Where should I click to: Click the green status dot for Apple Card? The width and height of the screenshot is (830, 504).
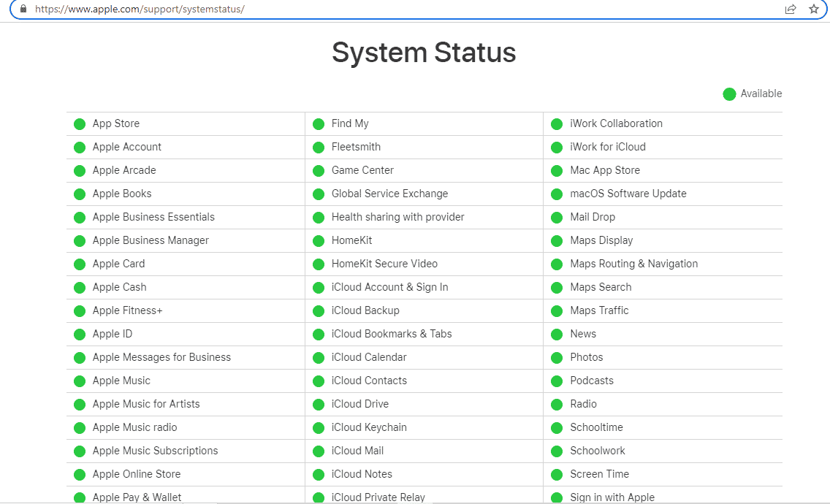tap(80, 264)
